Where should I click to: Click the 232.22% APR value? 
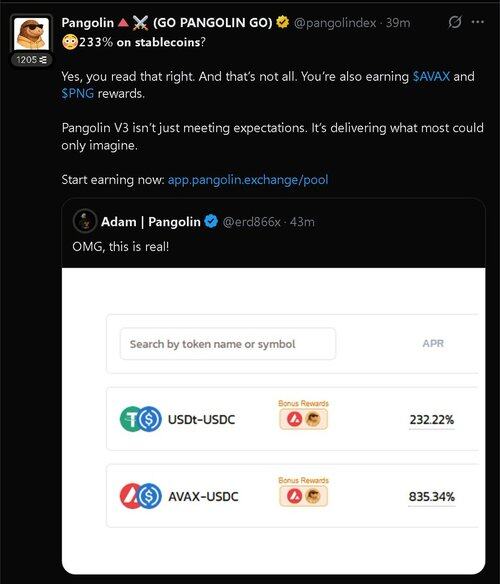coord(432,420)
